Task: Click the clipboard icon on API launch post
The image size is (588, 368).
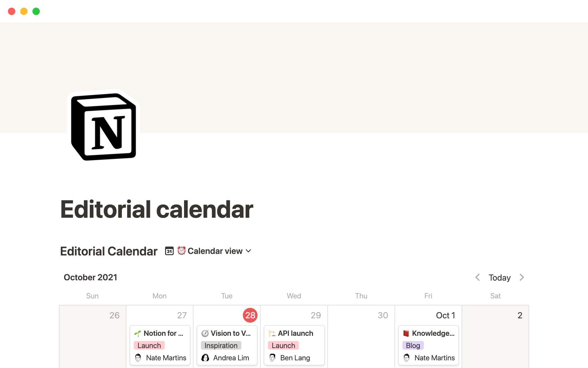Action: pos(271,333)
